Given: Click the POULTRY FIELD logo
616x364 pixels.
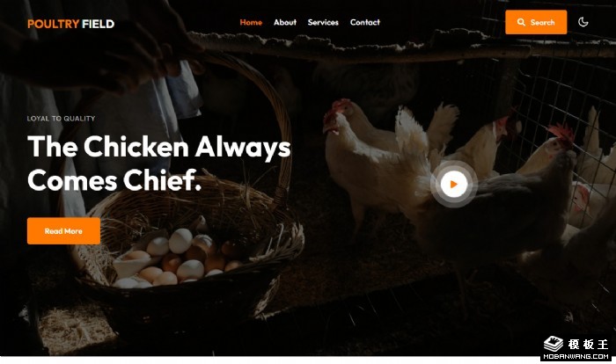Looking at the screenshot, I should [x=70, y=24].
